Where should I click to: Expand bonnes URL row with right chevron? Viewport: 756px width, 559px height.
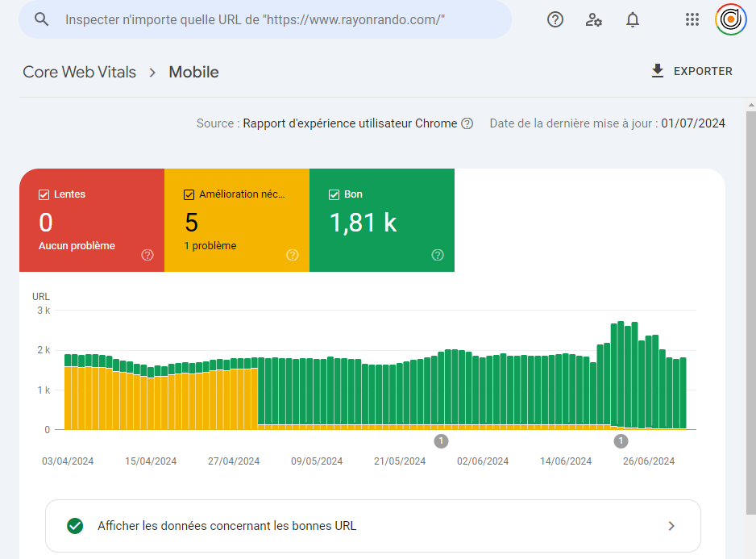[671, 526]
